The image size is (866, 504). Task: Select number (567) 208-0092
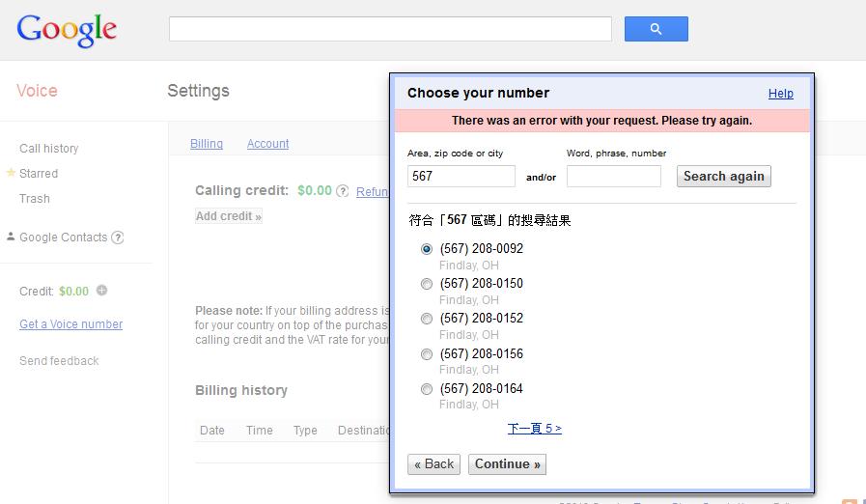click(427, 249)
